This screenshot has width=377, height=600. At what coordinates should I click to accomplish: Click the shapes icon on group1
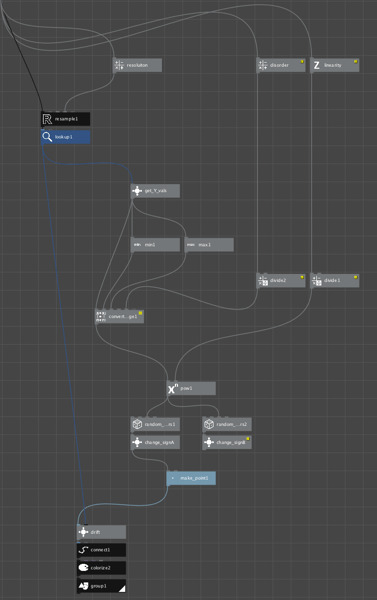point(83,586)
